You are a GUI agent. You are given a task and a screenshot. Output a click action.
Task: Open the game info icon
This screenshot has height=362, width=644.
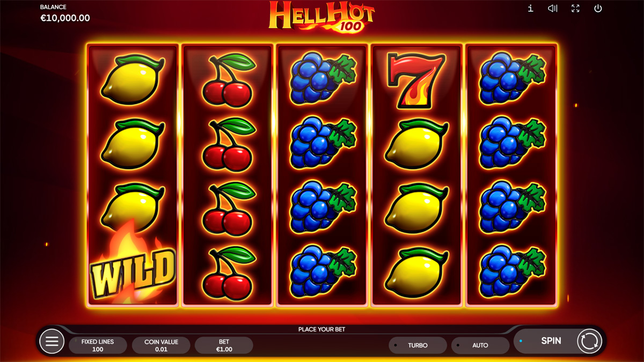coord(530,9)
